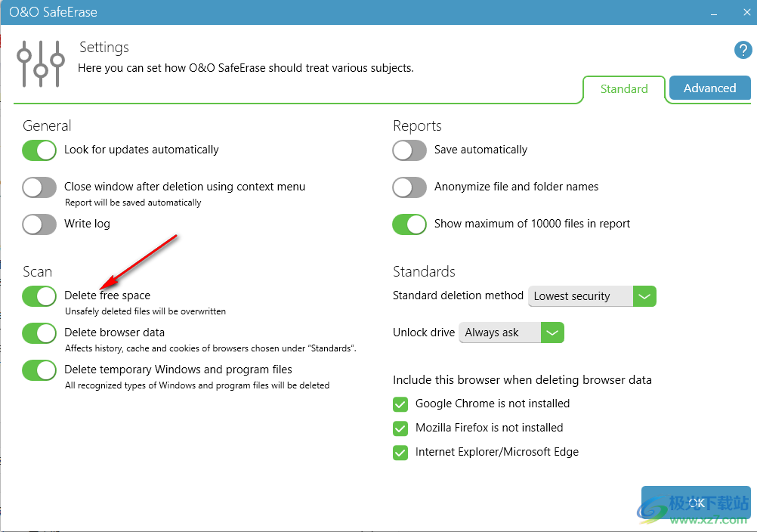Viewport: 757px width, 532px height.
Task: Enable Close window after deletion switch
Action: [39, 187]
